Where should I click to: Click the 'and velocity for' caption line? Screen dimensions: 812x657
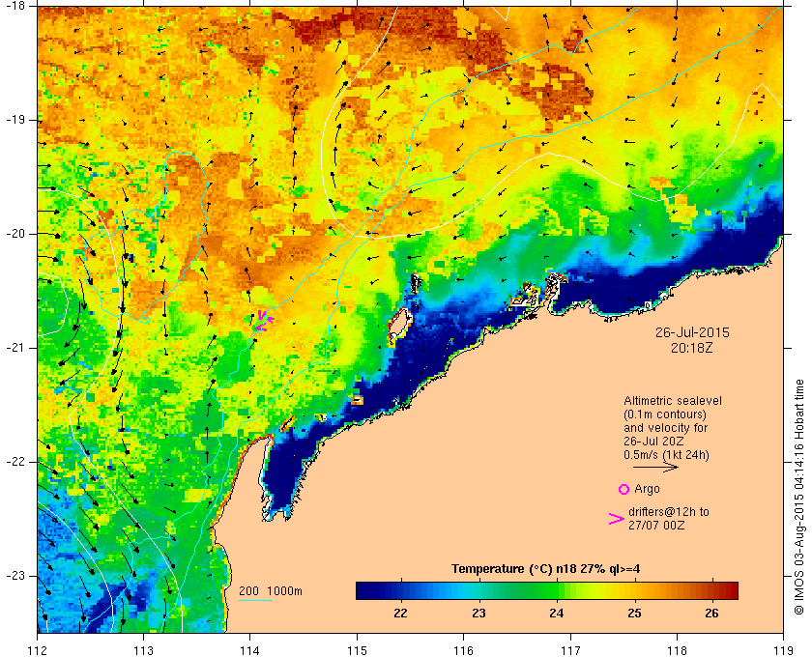click(665, 428)
